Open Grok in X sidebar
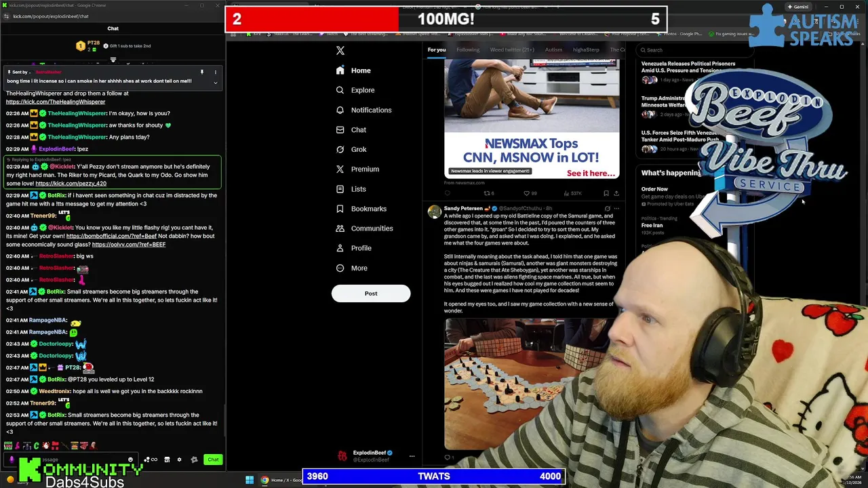The width and height of the screenshot is (868, 488). (351, 149)
